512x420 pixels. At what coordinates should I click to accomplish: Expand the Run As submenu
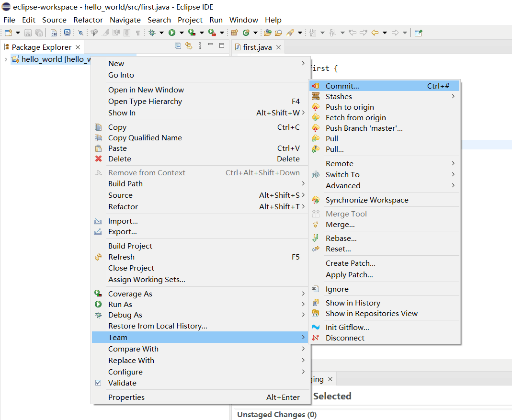(x=200, y=305)
